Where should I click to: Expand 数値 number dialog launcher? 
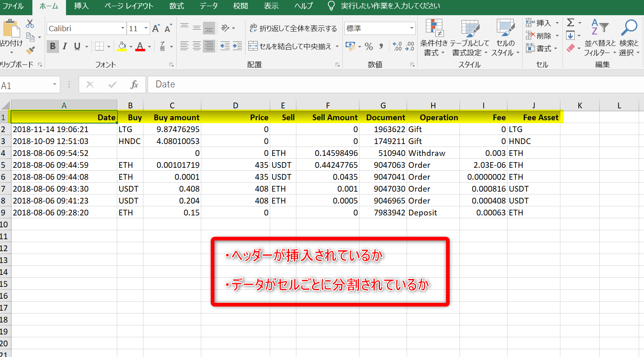point(412,65)
